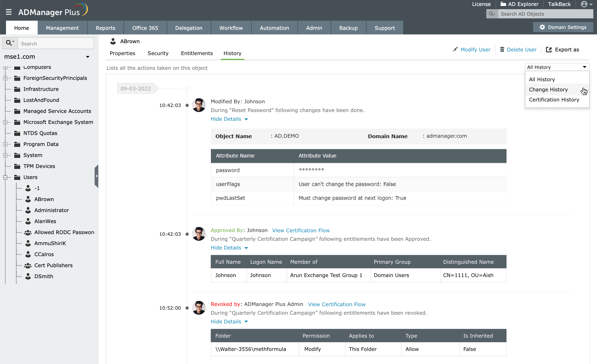Screen dimensions: 597x364
Task: Open the mse1.com domain dropdown
Action: pos(87,57)
